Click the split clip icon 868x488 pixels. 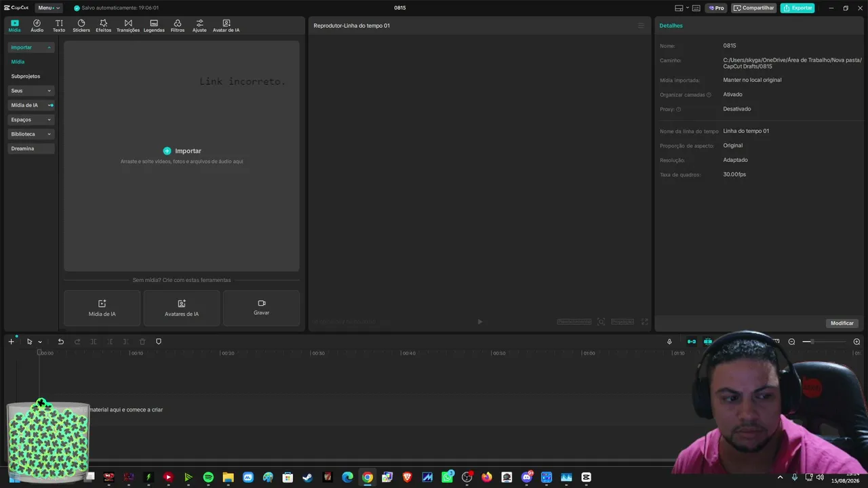click(x=94, y=342)
